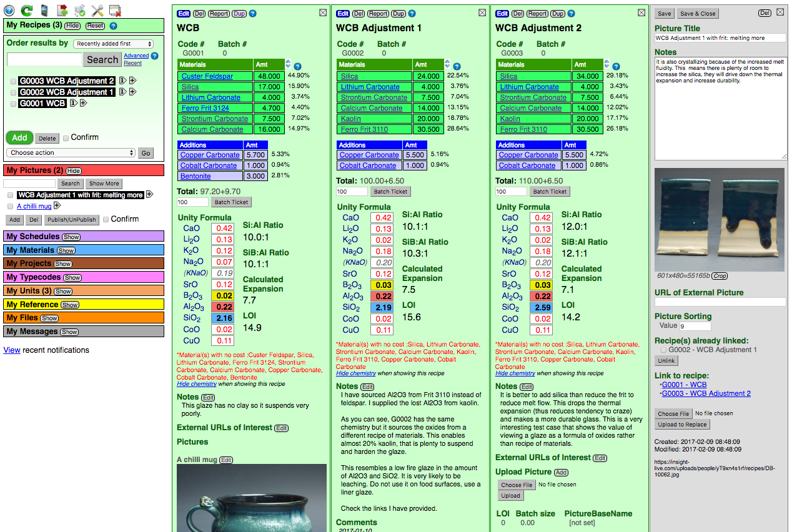The image size is (792, 532).
Task: Open the Custer Feldspar material link
Action: point(207,76)
